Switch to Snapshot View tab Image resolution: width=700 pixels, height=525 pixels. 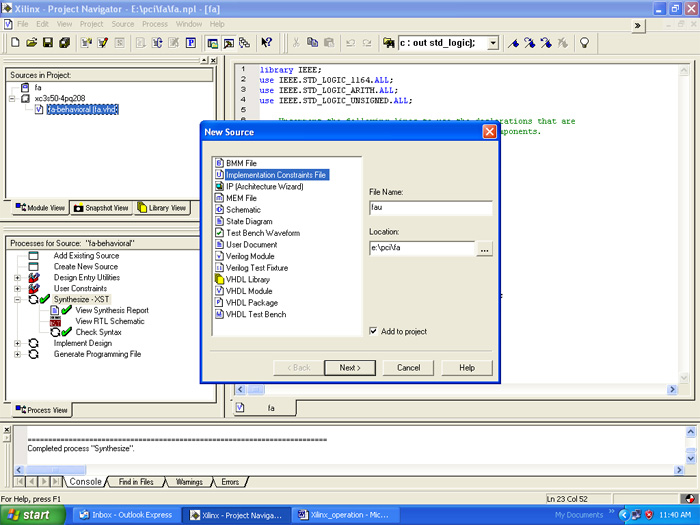tap(101, 208)
